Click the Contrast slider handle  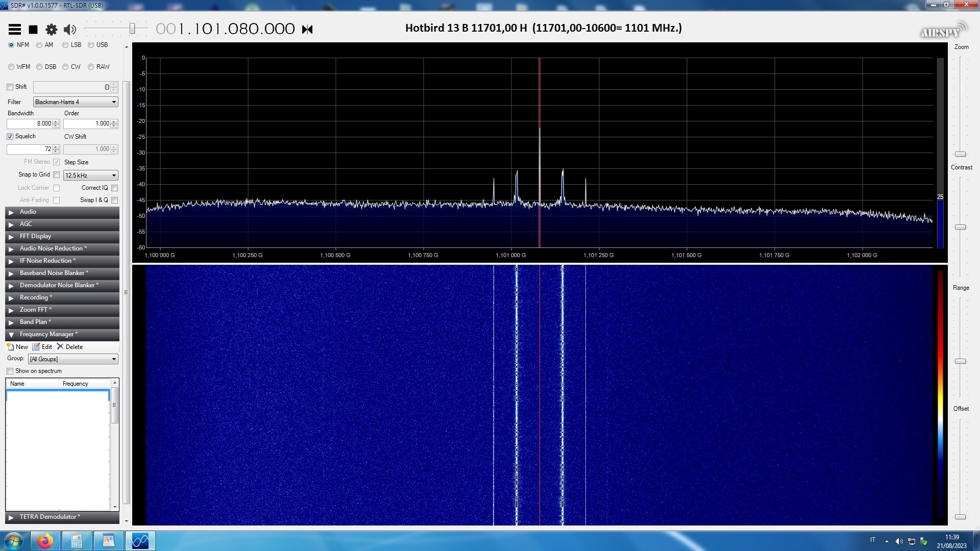(x=961, y=227)
